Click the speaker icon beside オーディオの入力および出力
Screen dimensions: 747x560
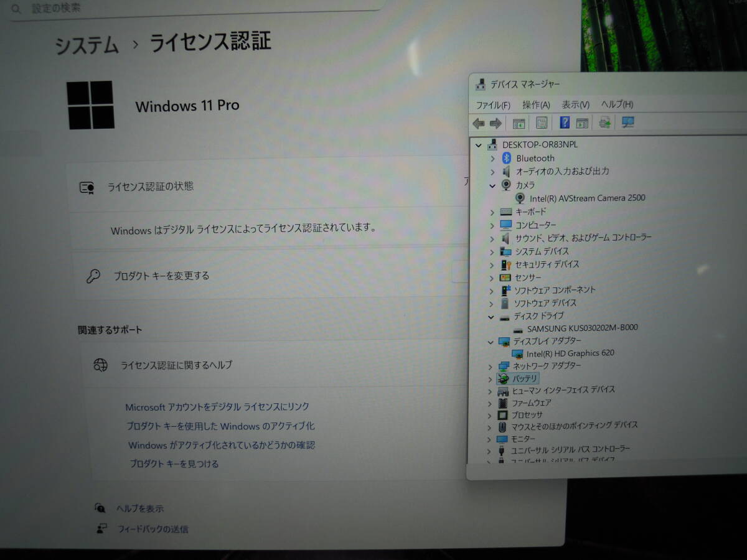506,171
